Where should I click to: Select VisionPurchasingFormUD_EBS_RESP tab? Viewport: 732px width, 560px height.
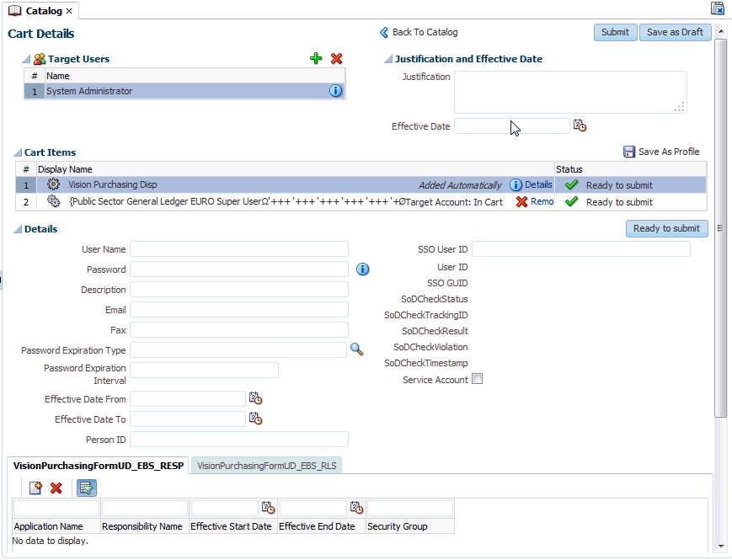tap(98, 466)
